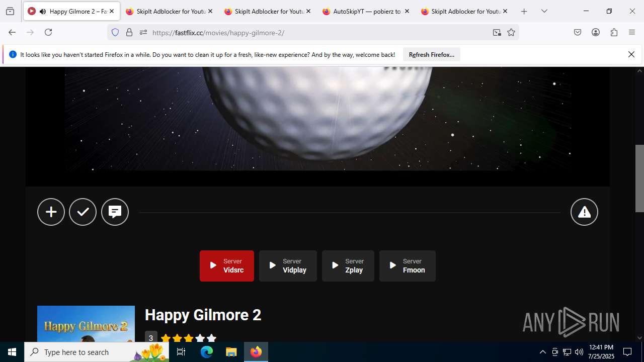Click the Firefox taskbar icon
Screen dimensions: 644x362
tap(256, 352)
